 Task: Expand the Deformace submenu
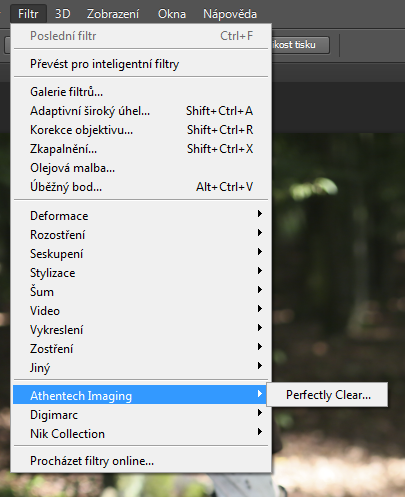141,216
